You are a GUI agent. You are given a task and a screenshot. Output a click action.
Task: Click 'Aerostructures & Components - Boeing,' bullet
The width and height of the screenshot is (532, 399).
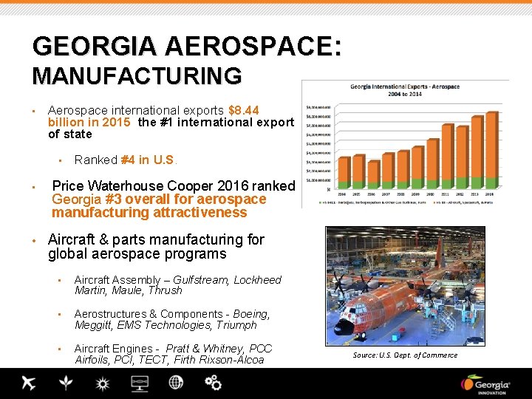click(x=172, y=314)
